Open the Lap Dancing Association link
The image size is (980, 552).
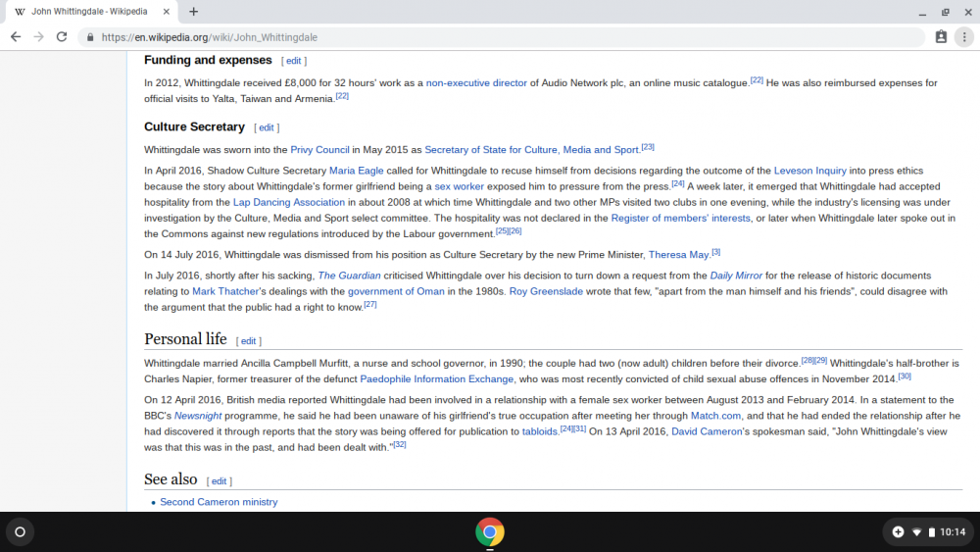(x=289, y=203)
